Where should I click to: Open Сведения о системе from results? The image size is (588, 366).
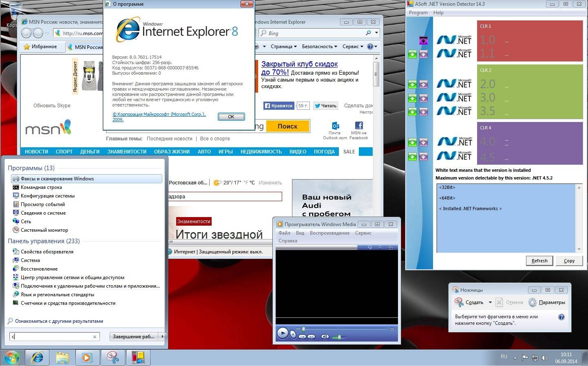43,213
